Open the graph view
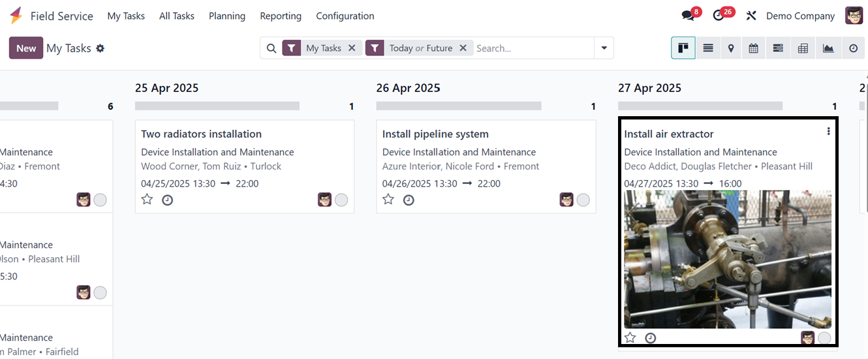The image size is (868, 359). (828, 48)
